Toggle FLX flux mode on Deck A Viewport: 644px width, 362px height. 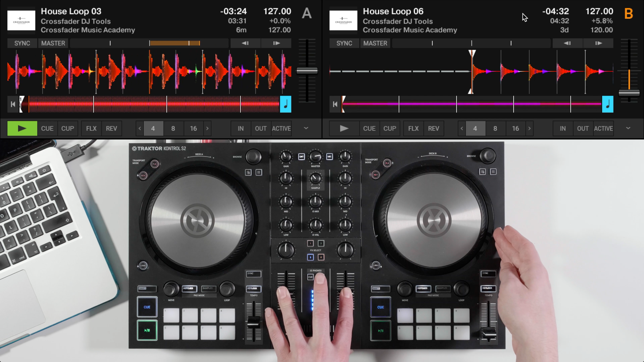point(91,128)
